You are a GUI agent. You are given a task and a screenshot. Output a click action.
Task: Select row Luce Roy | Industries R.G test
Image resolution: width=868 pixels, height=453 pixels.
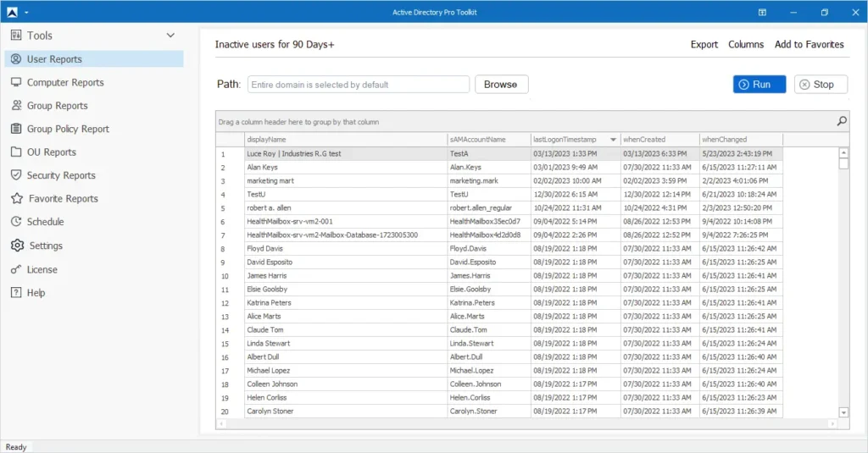pyautogui.click(x=499, y=154)
